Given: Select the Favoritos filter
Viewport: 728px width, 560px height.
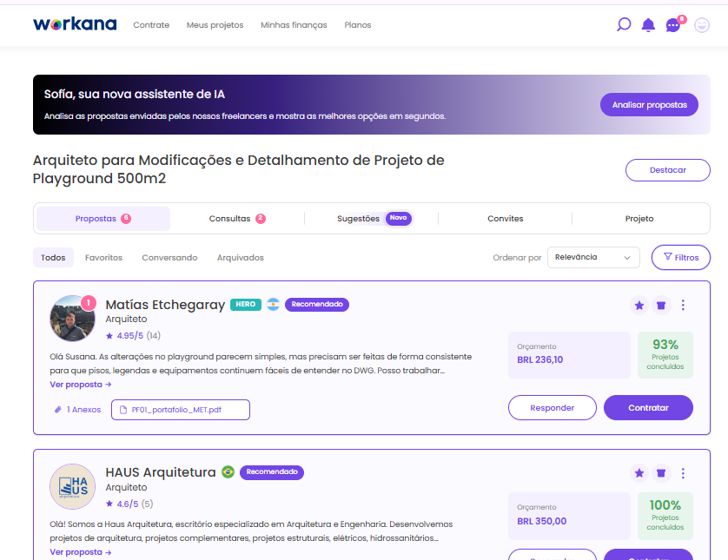Looking at the screenshot, I should (x=103, y=258).
